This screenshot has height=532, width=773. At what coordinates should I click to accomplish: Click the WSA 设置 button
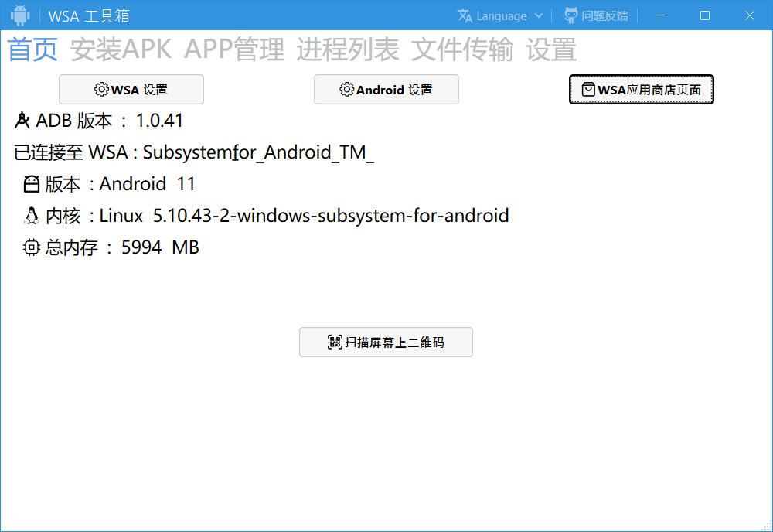[x=131, y=89]
